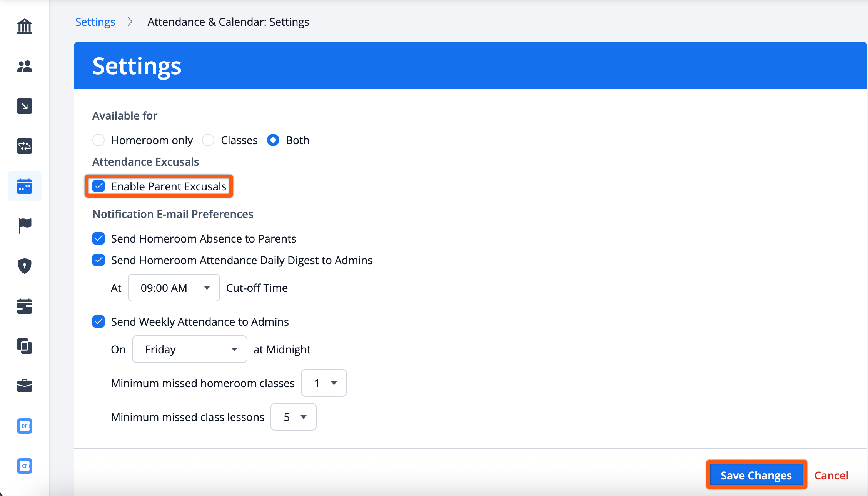
Task: Toggle Send Homeroom Absence to Parents
Action: click(99, 239)
